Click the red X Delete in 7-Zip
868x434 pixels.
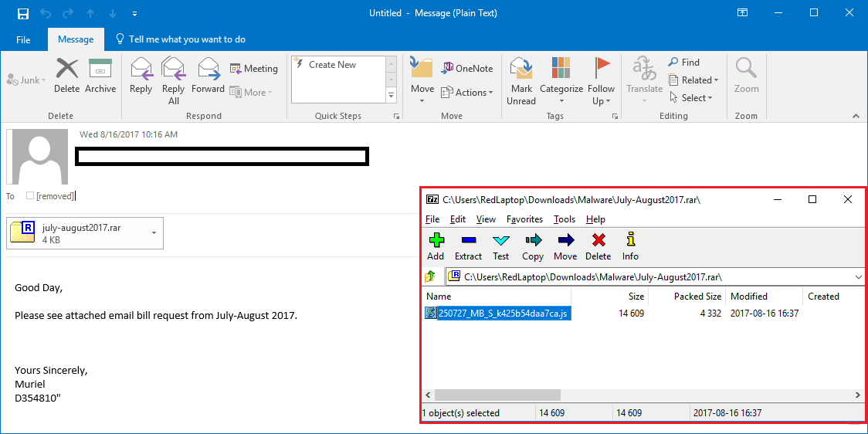(598, 246)
